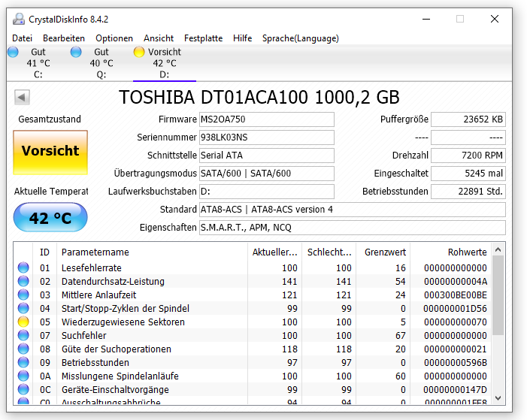527x420 pixels.
Task: Click the Eingeschaltet value 5245 mal
Action: pos(468,174)
